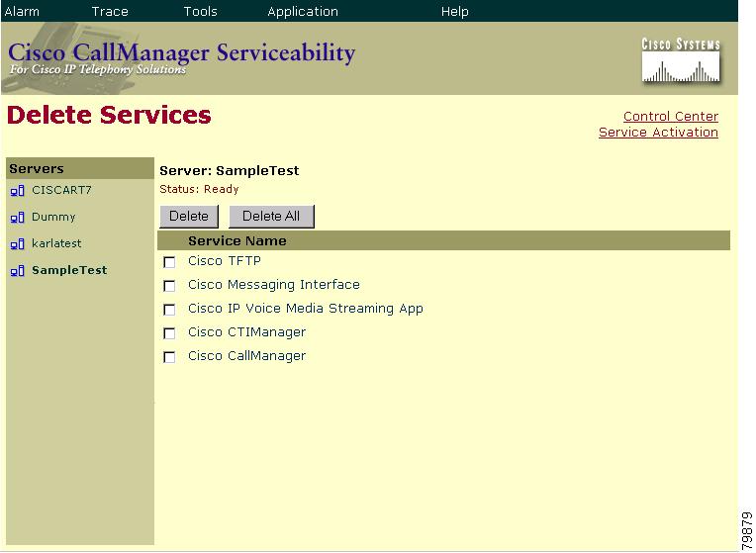Click the Cisco CallManager Serviceability banner title
The image size is (756, 553).
182,52
